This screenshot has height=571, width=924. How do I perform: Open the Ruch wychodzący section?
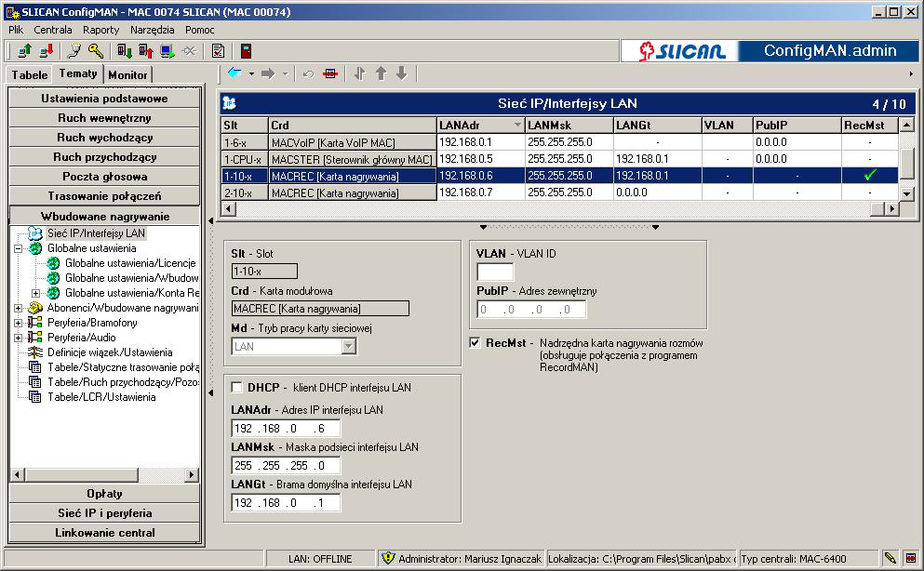[104, 137]
